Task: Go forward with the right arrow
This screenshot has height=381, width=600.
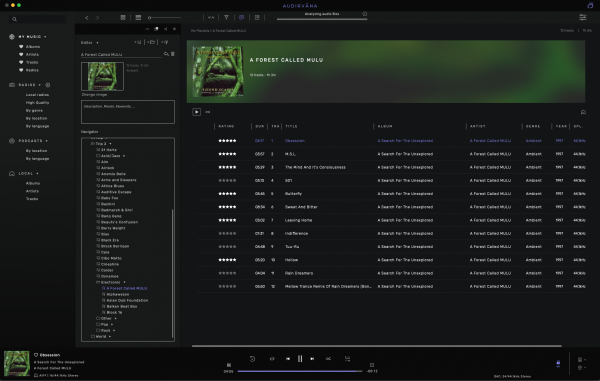Action: tap(97, 18)
